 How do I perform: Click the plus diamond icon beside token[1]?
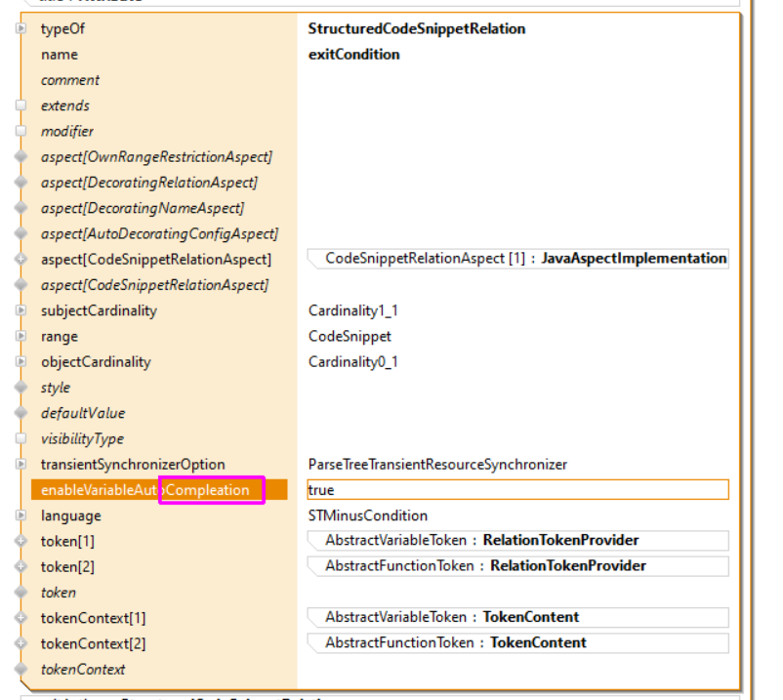tap(21, 541)
